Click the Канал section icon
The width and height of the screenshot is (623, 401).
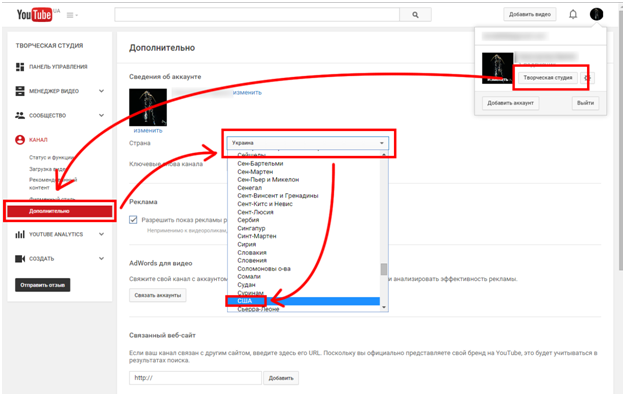pos(20,140)
